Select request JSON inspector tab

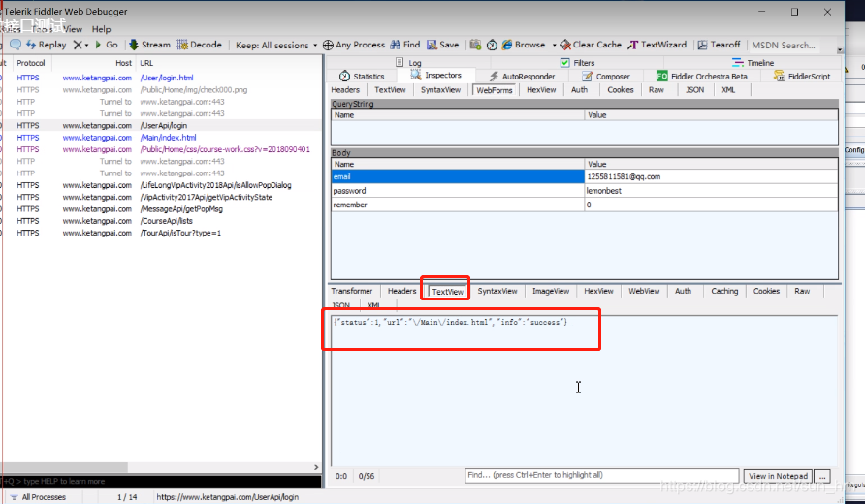[694, 90]
